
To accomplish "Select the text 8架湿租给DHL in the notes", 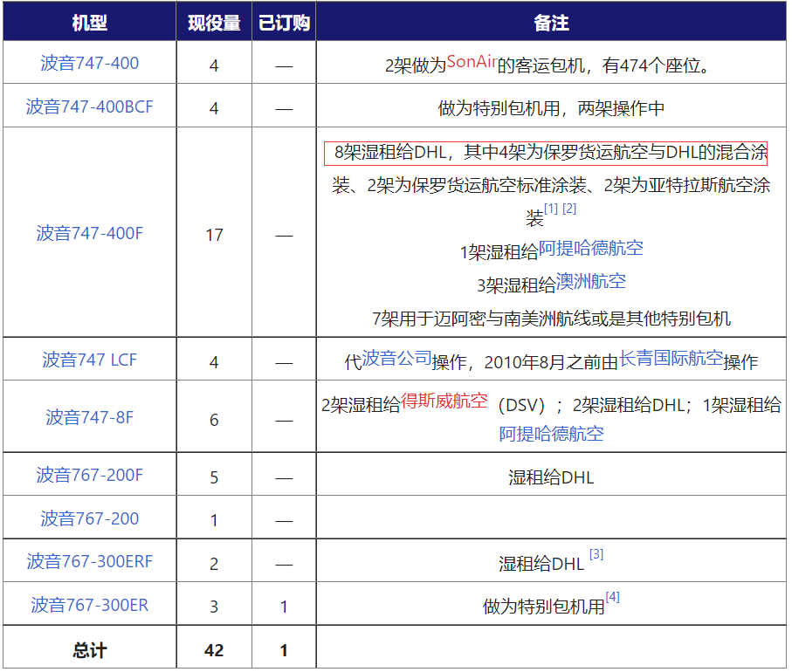I will pos(390,153).
